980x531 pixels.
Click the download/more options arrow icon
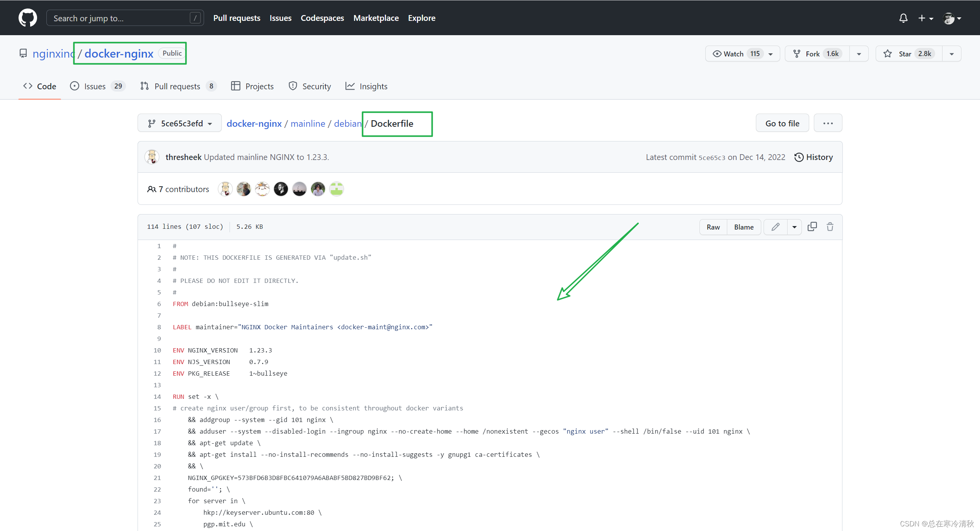794,227
